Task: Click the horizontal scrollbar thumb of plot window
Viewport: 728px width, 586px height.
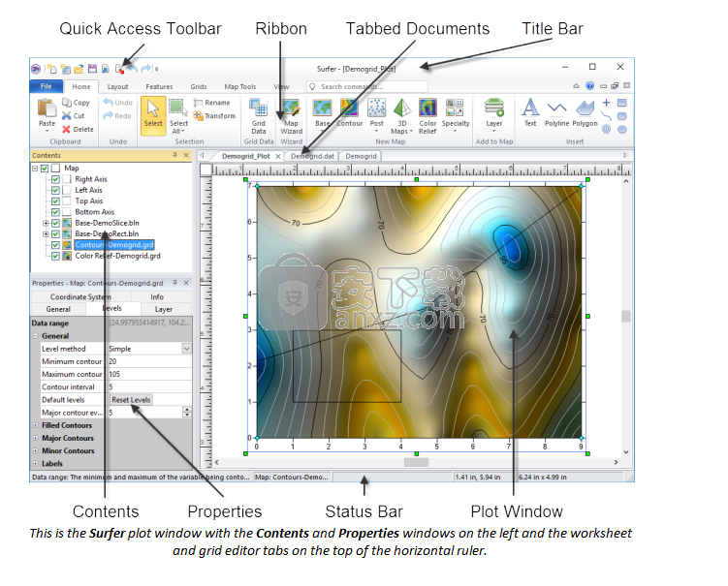Action: point(416,462)
